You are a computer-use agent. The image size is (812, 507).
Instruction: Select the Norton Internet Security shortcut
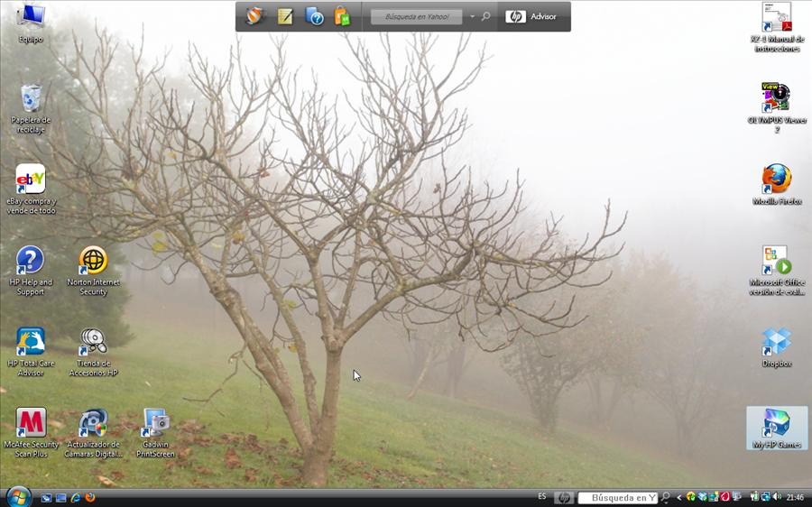tap(93, 271)
